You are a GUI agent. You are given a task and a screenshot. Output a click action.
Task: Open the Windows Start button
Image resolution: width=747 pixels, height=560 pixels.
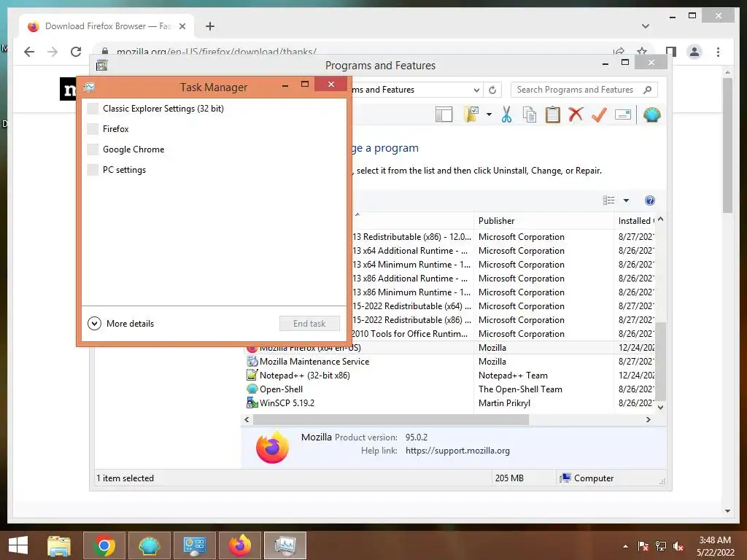[x=18, y=545]
